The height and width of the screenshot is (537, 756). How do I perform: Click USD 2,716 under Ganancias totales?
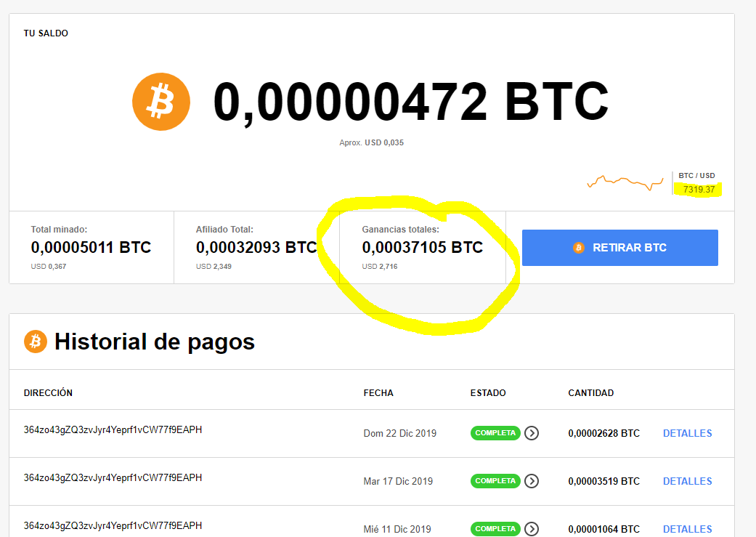tap(380, 267)
